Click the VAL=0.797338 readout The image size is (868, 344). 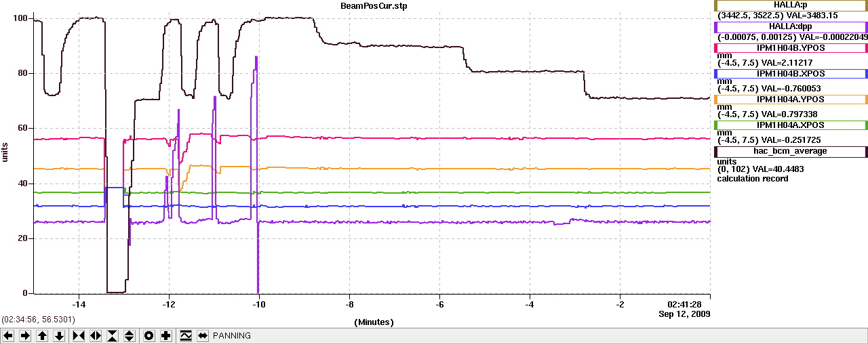click(789, 114)
